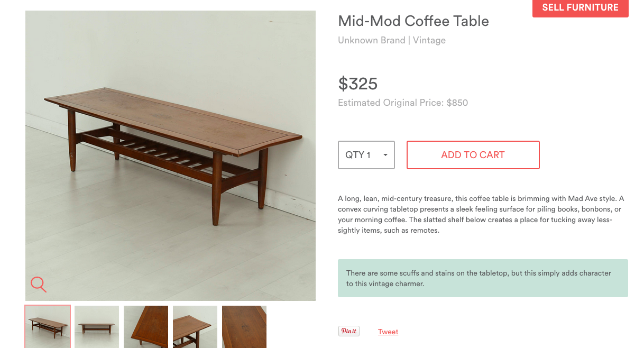Click the Mid-Mod Coffee Table title
Image resolution: width=644 pixels, height=348 pixels.
pos(413,21)
